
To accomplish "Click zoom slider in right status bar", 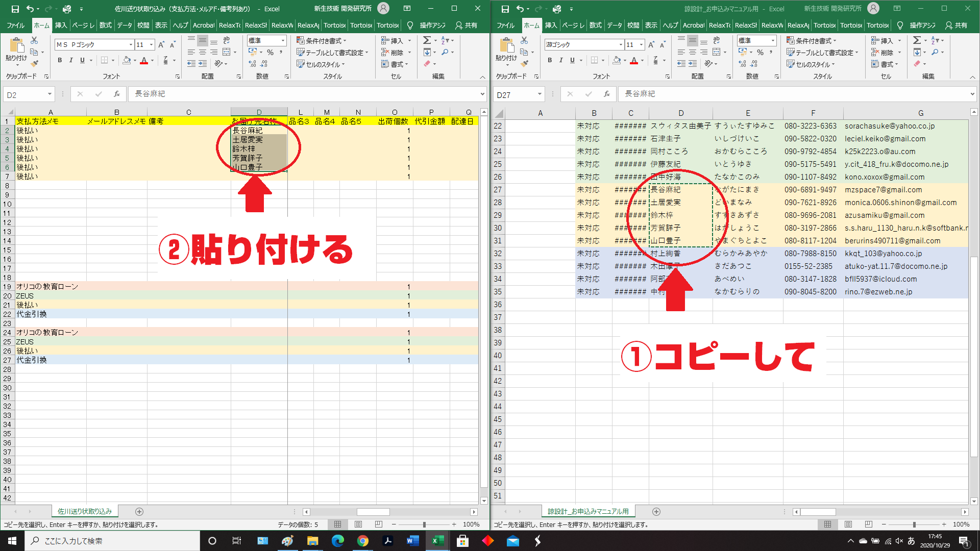I will (914, 524).
